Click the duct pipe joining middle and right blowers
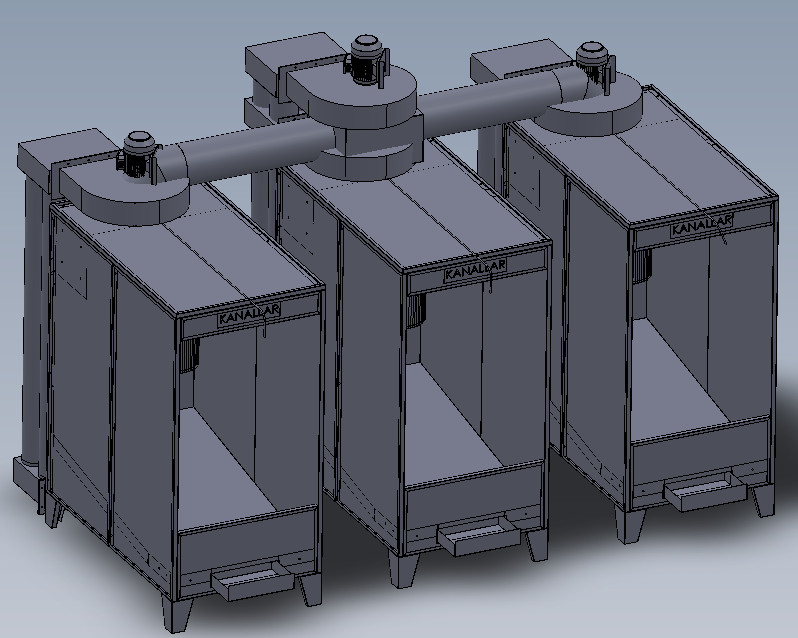Viewport: 798px width, 638px height. point(489,102)
